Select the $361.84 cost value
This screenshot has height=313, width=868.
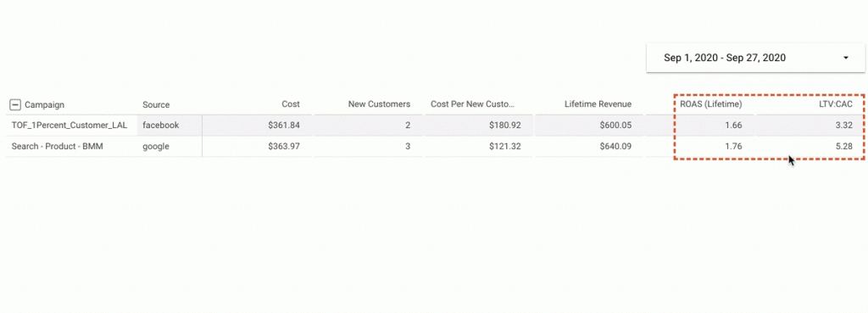tap(284, 126)
